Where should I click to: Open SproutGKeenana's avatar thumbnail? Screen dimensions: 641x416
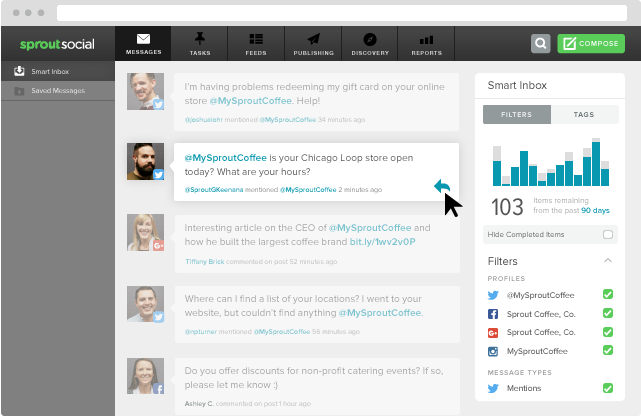pos(146,161)
